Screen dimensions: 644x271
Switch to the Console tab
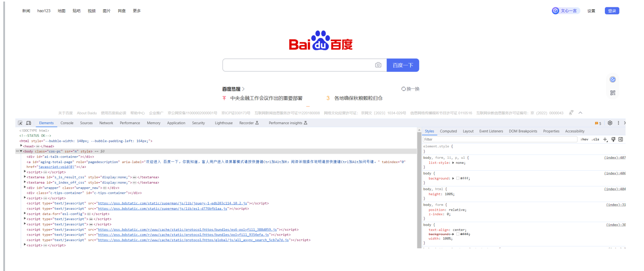[x=67, y=123]
